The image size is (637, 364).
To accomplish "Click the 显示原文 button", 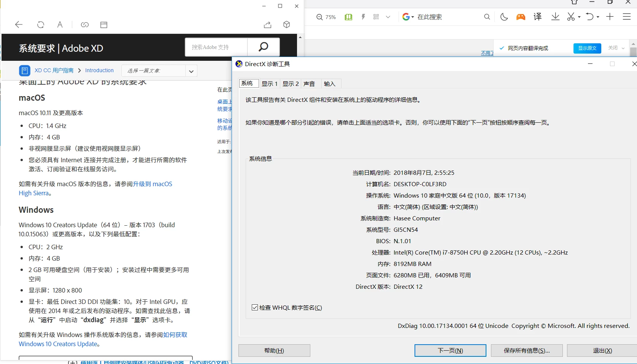I will (x=587, y=48).
